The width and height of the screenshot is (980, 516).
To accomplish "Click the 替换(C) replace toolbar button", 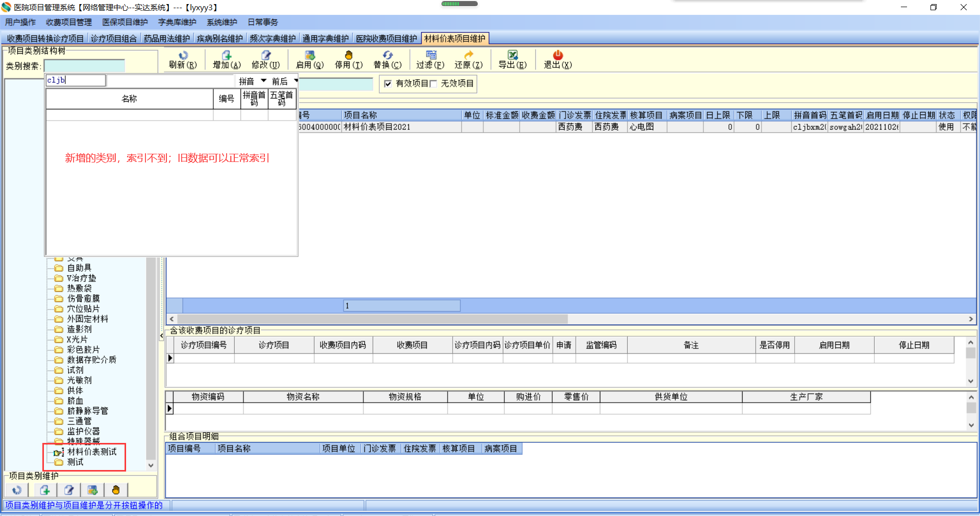I will [387, 59].
